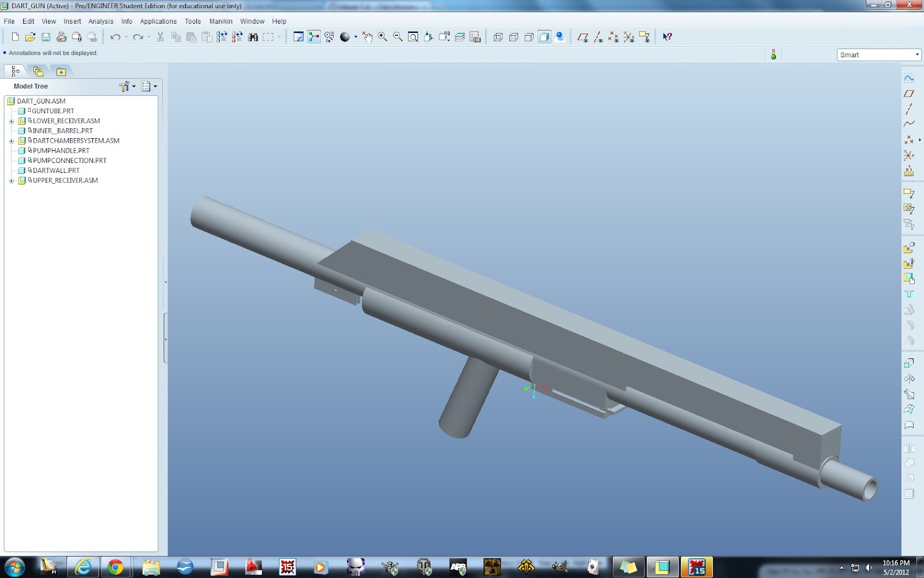Viewport: 924px width, 578px height.
Task: Expand LOWER_RECEIVER.ASM in the model tree
Action: tap(12, 121)
